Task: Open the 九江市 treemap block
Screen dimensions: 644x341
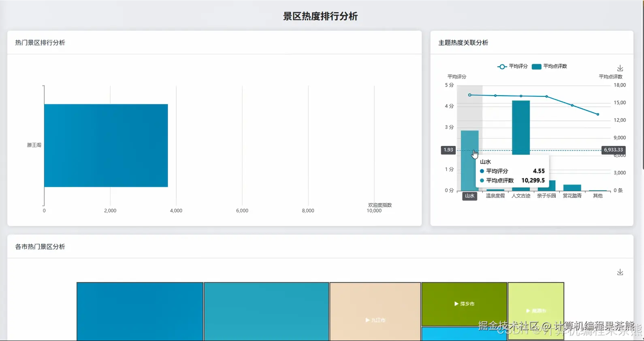Action: [x=375, y=311]
